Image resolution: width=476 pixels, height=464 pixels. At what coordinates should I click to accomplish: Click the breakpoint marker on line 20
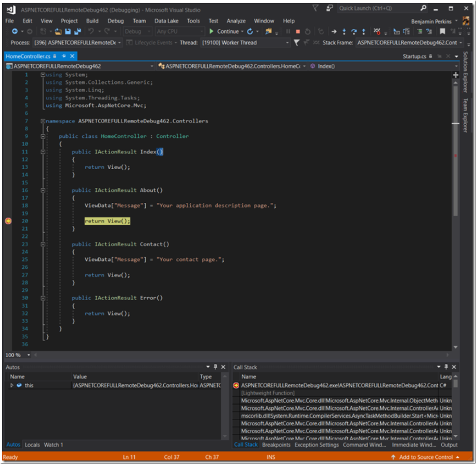(x=8, y=221)
